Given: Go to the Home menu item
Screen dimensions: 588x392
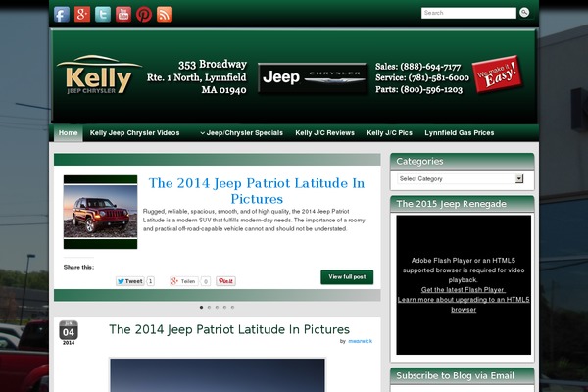Looking at the screenshot, I should pyautogui.click(x=68, y=133).
